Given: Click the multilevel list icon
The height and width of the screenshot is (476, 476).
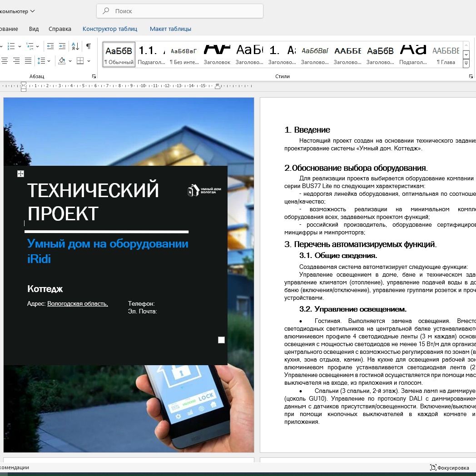Looking at the screenshot, I should coord(30,46).
